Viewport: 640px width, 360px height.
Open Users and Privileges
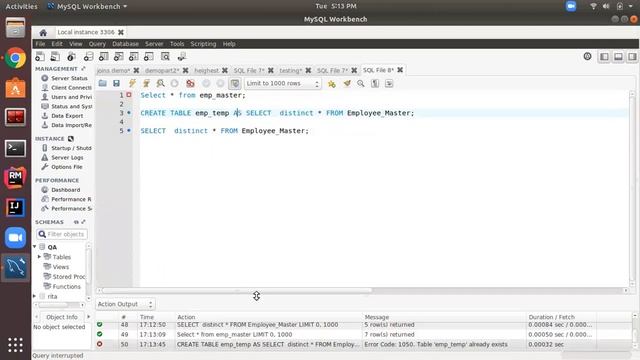click(71, 97)
